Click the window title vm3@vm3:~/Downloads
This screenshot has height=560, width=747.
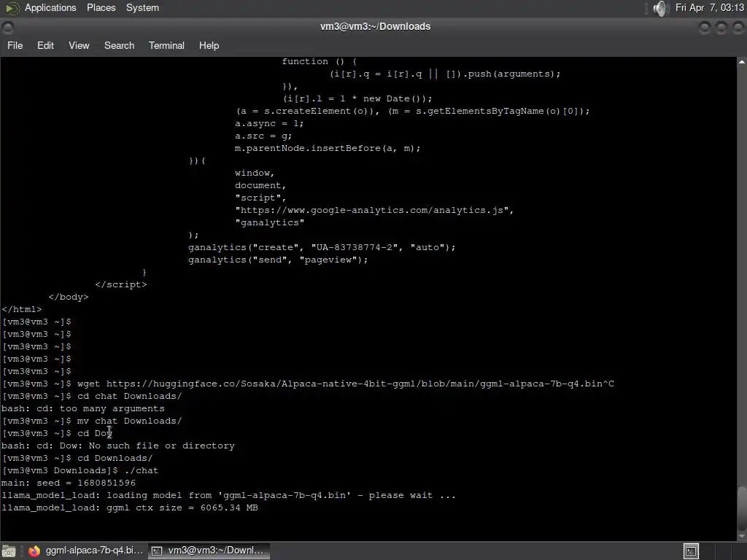375,27
